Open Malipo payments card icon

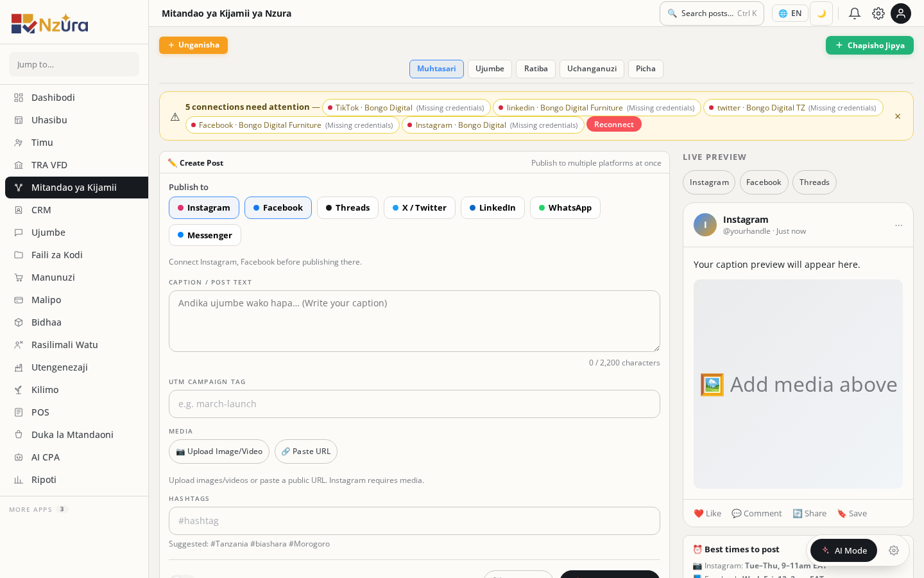(x=19, y=300)
